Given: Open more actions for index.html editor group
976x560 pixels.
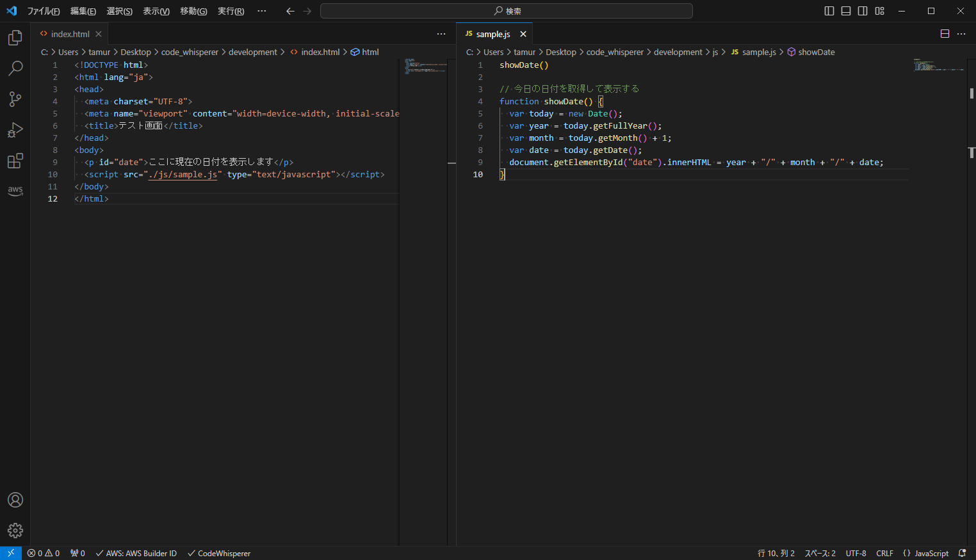Looking at the screenshot, I should point(441,34).
